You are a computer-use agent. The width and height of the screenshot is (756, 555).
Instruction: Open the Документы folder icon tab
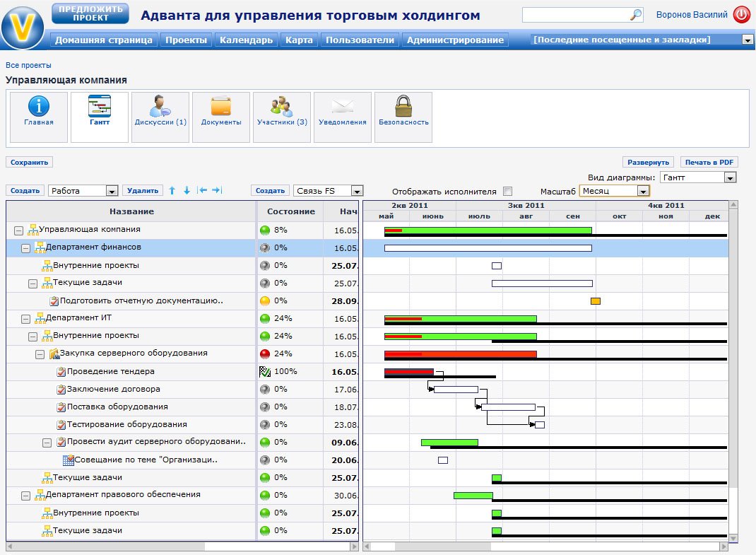tap(221, 117)
